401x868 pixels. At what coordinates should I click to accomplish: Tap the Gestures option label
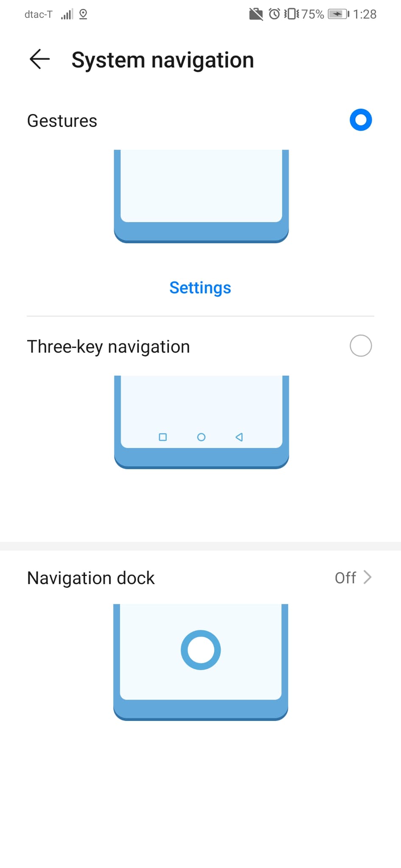[x=62, y=121]
